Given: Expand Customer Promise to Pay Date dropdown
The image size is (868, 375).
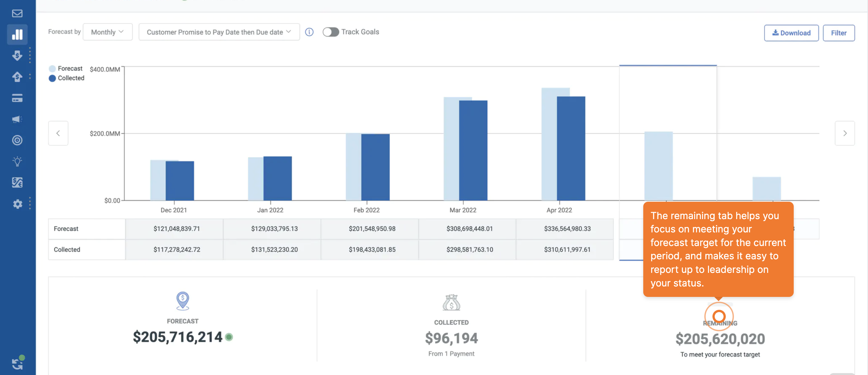Looking at the screenshot, I should tap(219, 32).
